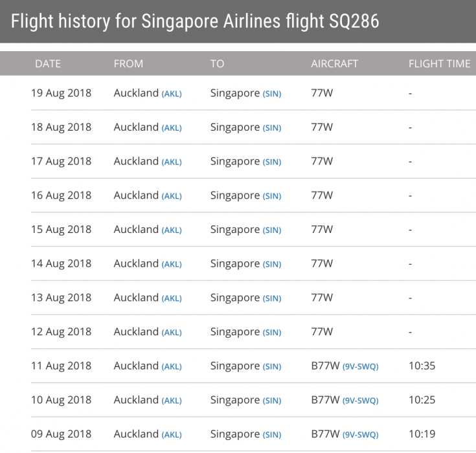Click the FLIGHT TIME column header

(x=439, y=63)
